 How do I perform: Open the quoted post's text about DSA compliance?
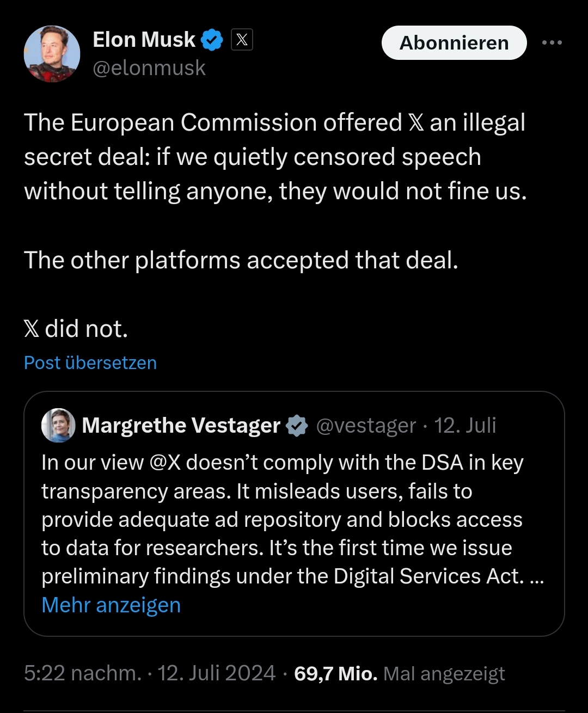[283, 520]
